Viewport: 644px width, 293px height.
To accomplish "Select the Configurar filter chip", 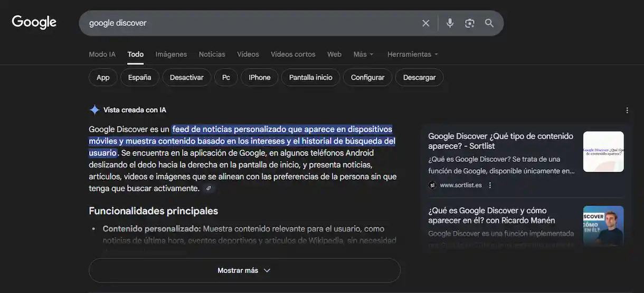I will tap(367, 77).
